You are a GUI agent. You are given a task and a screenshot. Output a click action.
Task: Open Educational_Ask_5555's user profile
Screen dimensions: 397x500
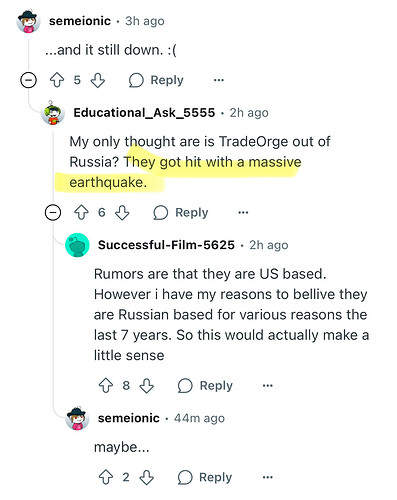pyautogui.click(x=144, y=113)
